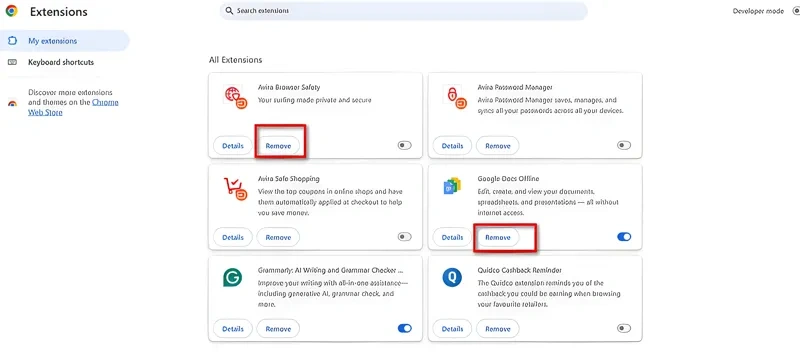Remove Avira Safe Shopping extension
Screen dimensions: 800x362
pyautogui.click(x=278, y=237)
